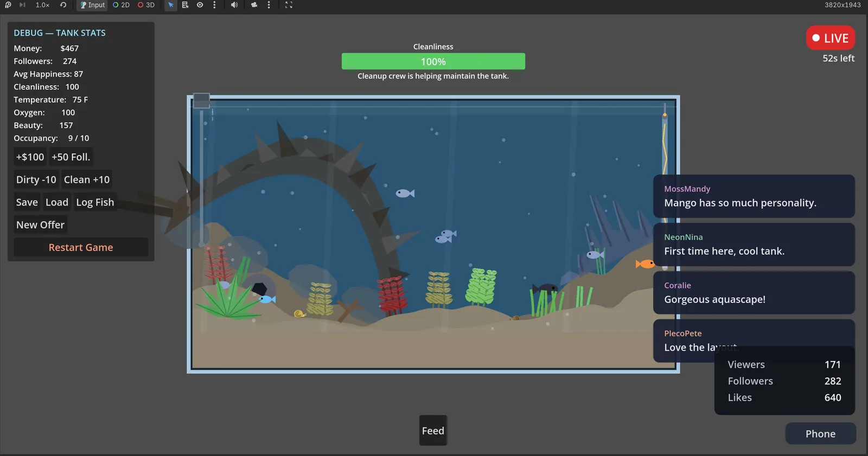
Task: Click the +$100 debug button
Action: pos(30,157)
